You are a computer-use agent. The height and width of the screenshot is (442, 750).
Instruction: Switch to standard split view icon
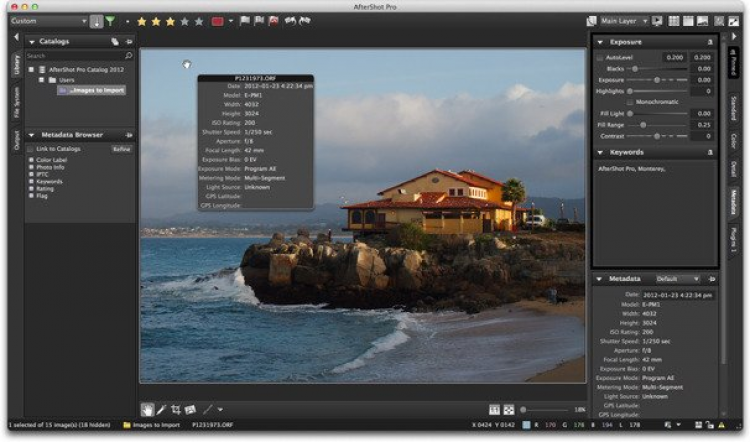(688, 21)
